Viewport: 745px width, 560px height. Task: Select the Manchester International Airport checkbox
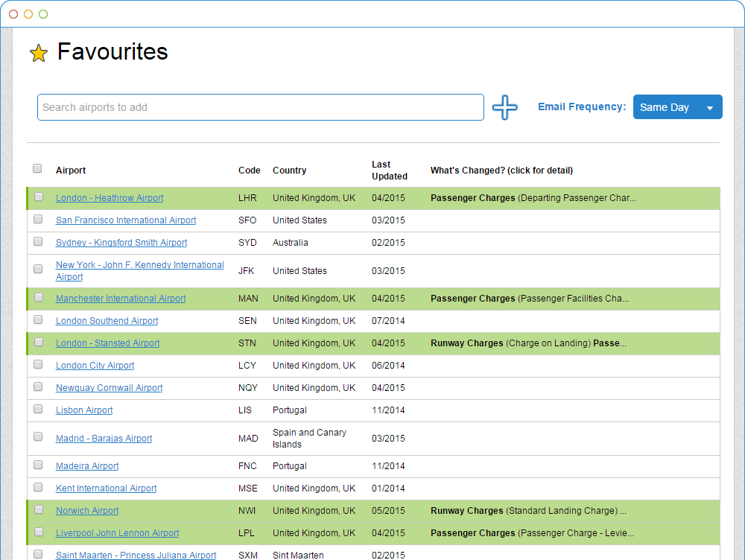39,297
